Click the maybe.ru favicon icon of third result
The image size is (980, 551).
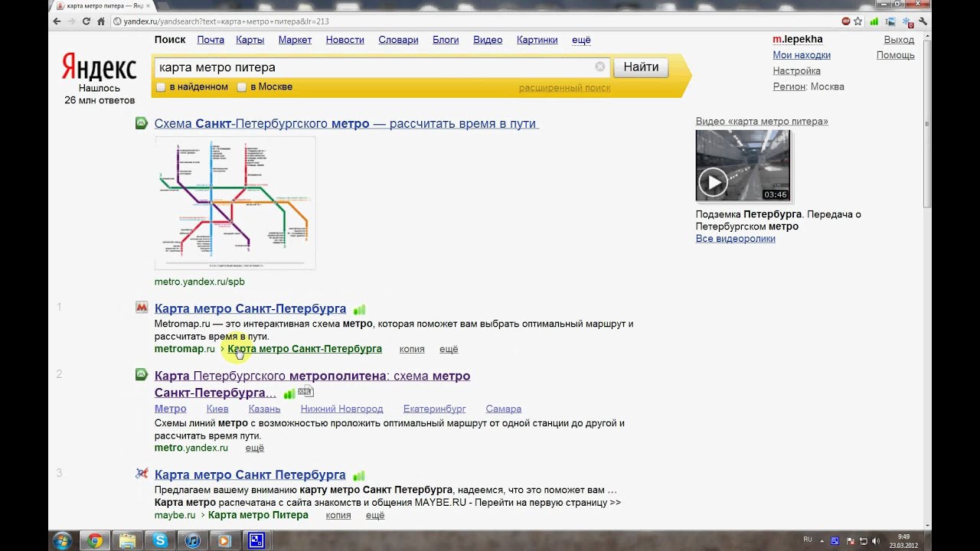tap(142, 474)
